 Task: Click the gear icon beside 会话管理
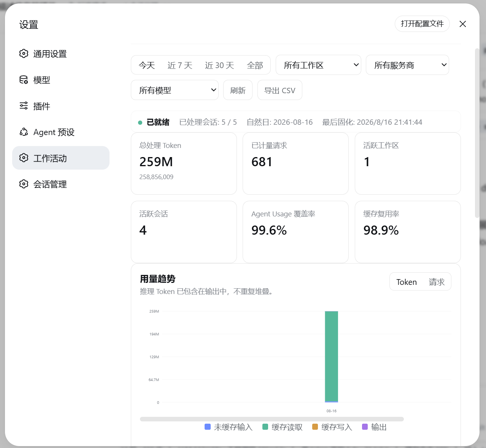pyautogui.click(x=24, y=184)
